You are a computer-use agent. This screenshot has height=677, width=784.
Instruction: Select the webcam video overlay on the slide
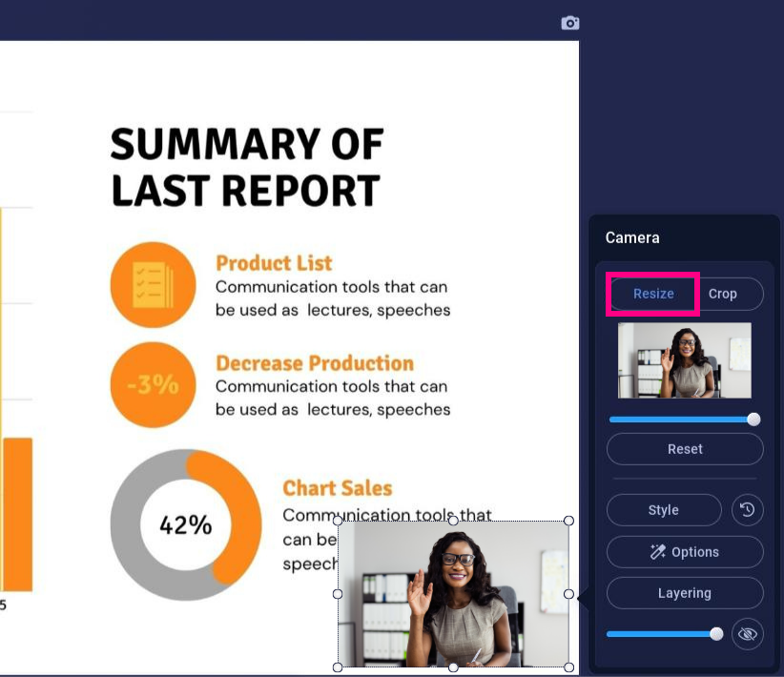point(453,594)
